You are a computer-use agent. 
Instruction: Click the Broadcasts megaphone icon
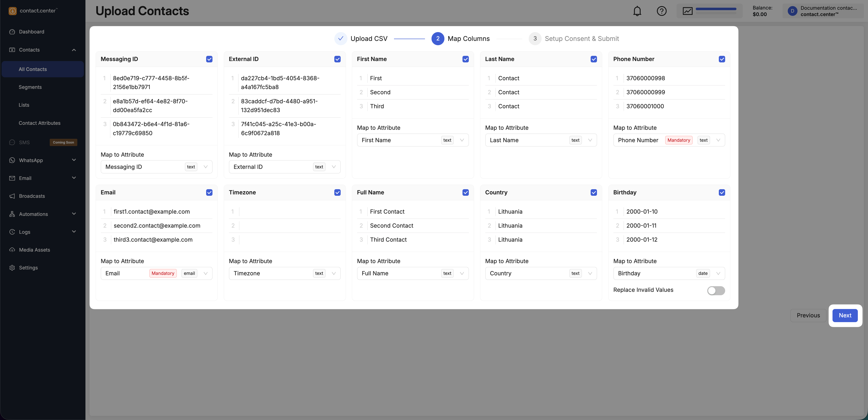click(12, 196)
